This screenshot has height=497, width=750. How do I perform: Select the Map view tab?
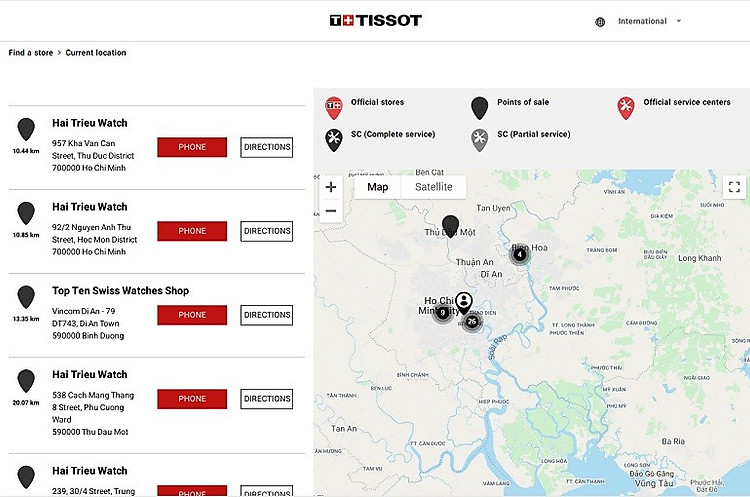click(x=377, y=187)
